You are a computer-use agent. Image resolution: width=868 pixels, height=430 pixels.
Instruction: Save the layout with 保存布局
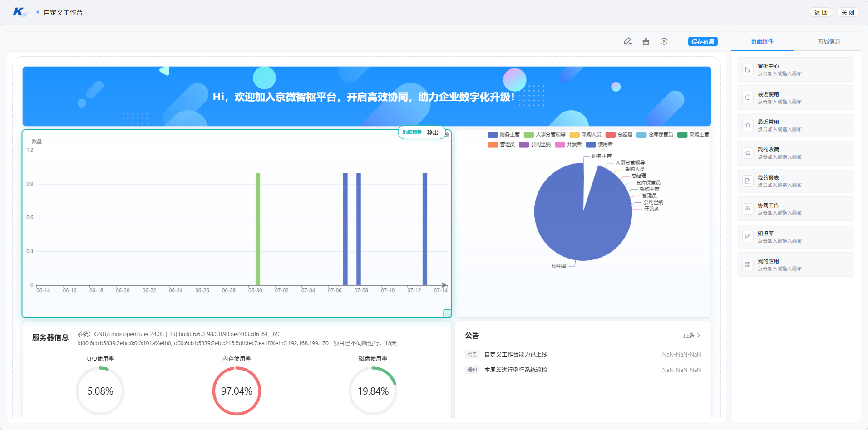(x=703, y=42)
